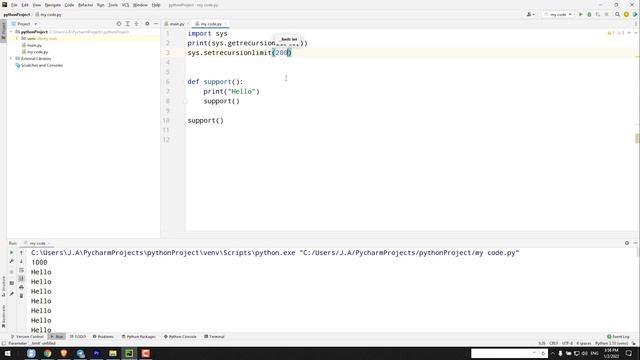Image resolution: width=640 pixels, height=360 pixels.
Task: Open the my code run configuration dropdown
Action: point(558,14)
